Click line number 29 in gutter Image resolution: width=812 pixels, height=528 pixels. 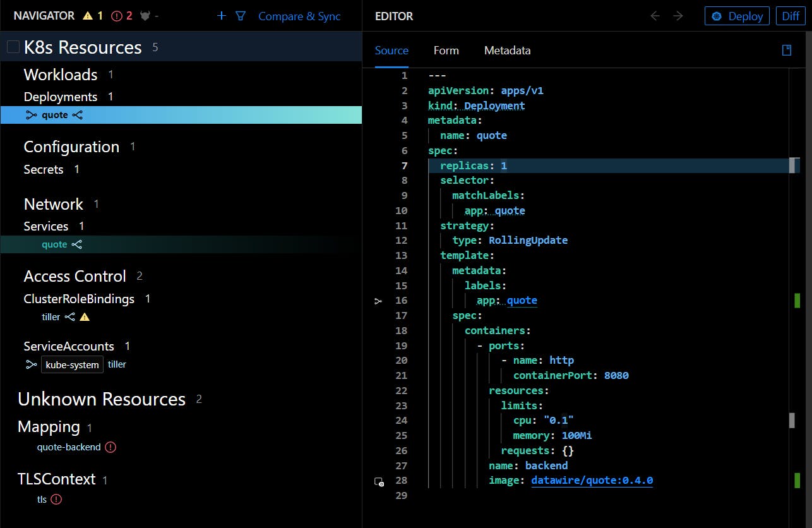tap(401, 496)
